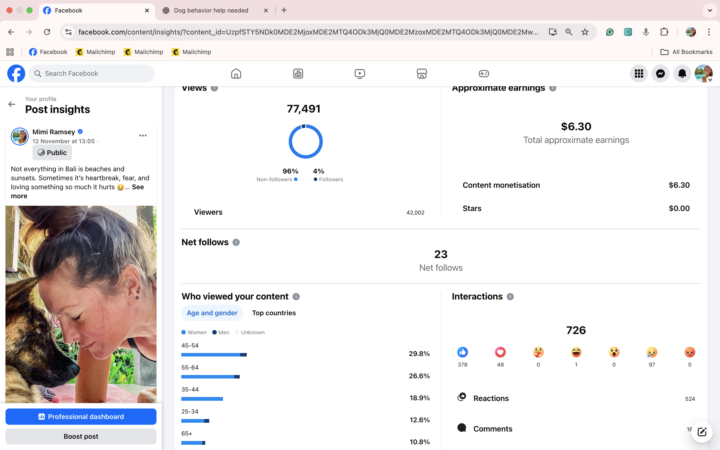Open the post photo thumbnail
Image resolution: width=720 pixels, height=450 pixels.
click(81, 300)
